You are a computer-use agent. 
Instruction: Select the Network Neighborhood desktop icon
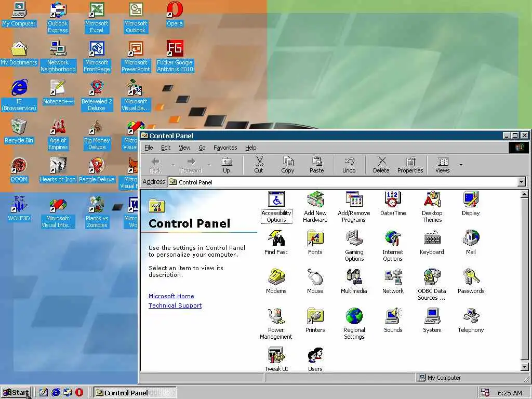tap(58, 57)
